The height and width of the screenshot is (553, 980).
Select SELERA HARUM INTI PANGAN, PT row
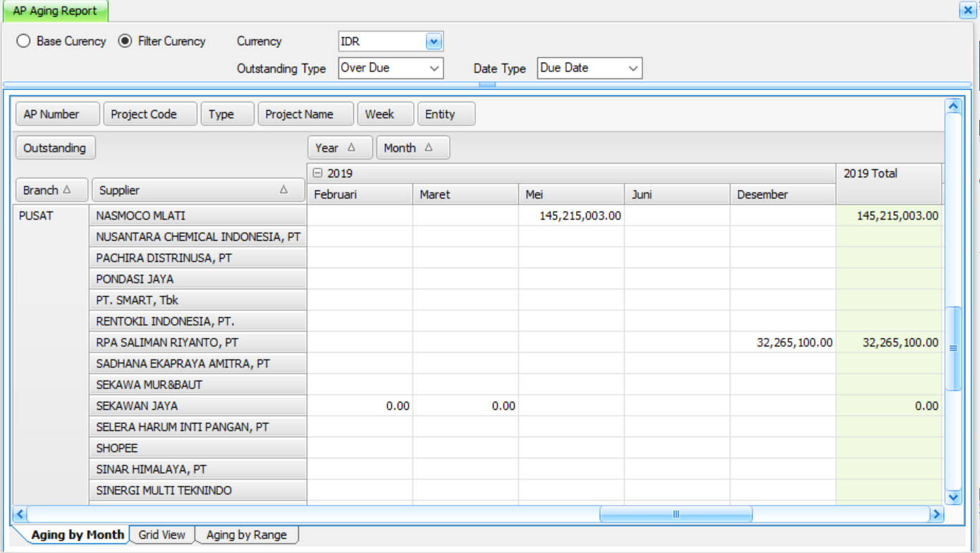197,427
